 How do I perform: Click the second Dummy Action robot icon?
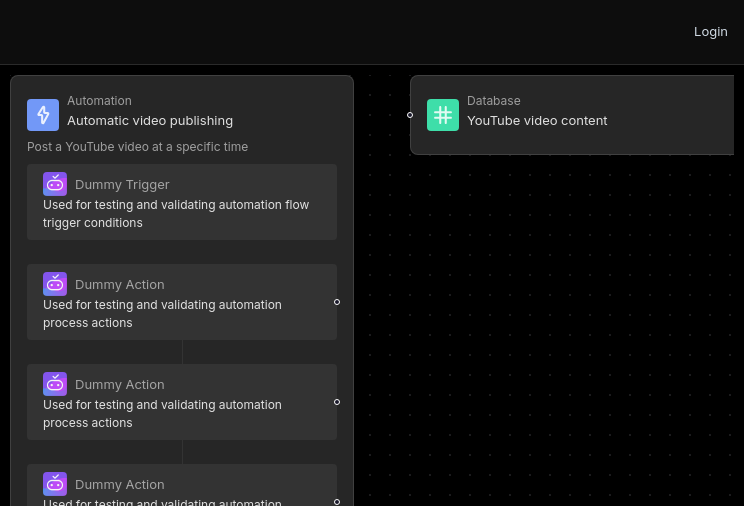55,384
